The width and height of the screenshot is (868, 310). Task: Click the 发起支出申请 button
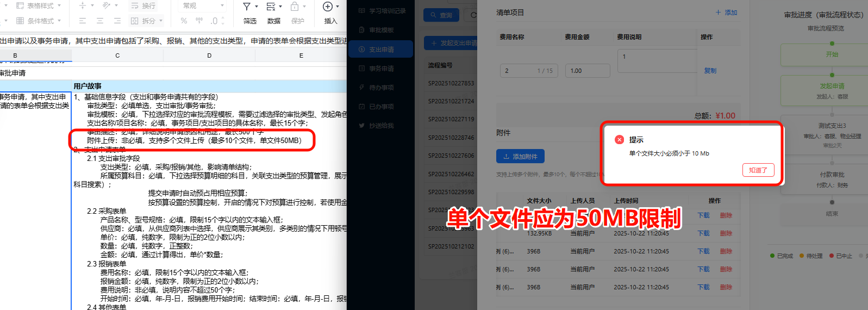451,43
